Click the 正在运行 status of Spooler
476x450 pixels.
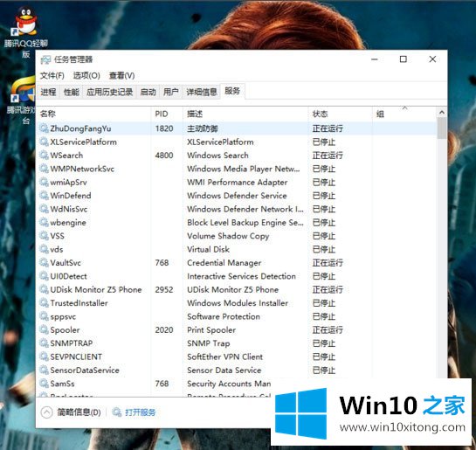(x=328, y=329)
